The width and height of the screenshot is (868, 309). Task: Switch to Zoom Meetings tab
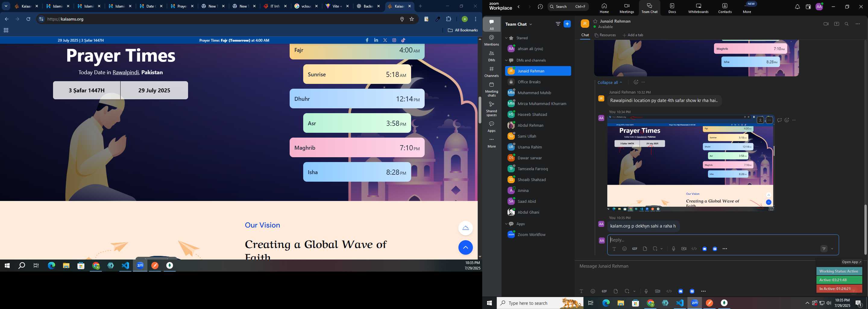pyautogui.click(x=627, y=8)
